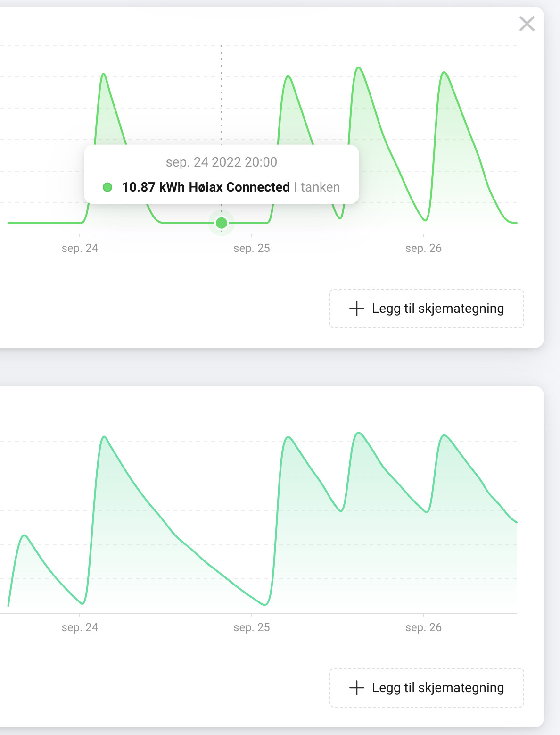Click the sep. 25 label on the upper chart axis
The image size is (560, 735).
(252, 248)
